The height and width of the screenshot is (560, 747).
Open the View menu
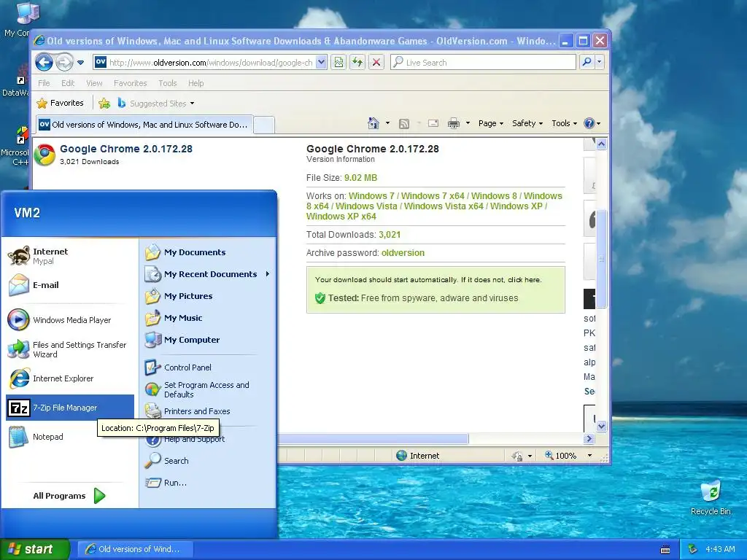(x=94, y=83)
